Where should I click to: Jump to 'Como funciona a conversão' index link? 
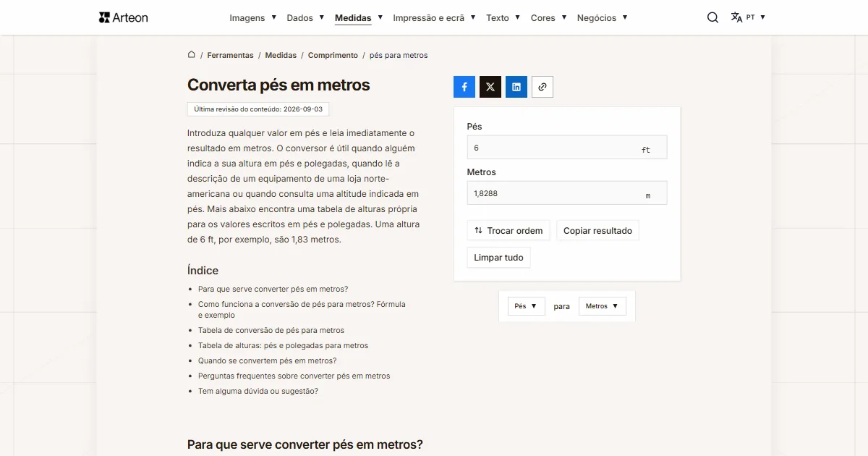[x=302, y=310]
